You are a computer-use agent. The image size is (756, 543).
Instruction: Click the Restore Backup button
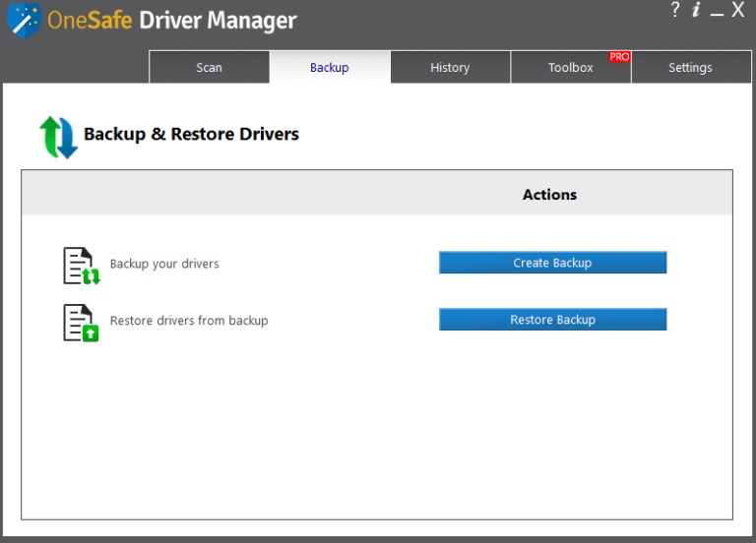pyautogui.click(x=552, y=320)
